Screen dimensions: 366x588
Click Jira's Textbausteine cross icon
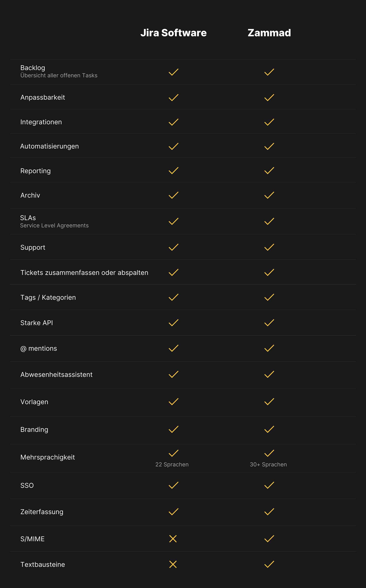[173, 564]
